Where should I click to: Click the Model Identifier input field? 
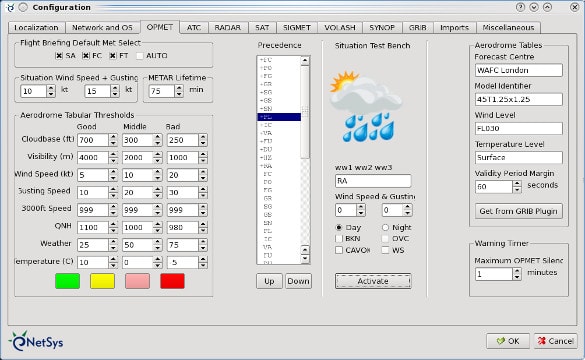coord(519,99)
